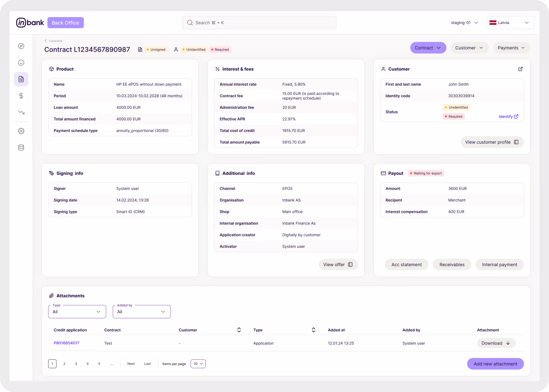The image size is (549, 392).
Task: Open the Customer menu at top right
Action: pos(469,48)
